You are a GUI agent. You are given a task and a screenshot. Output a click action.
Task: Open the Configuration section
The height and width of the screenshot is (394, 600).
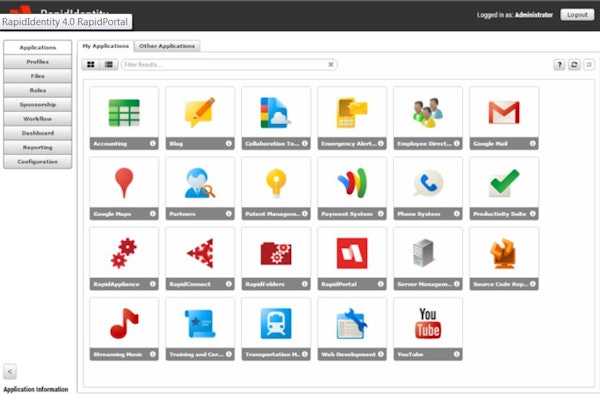pos(38,161)
